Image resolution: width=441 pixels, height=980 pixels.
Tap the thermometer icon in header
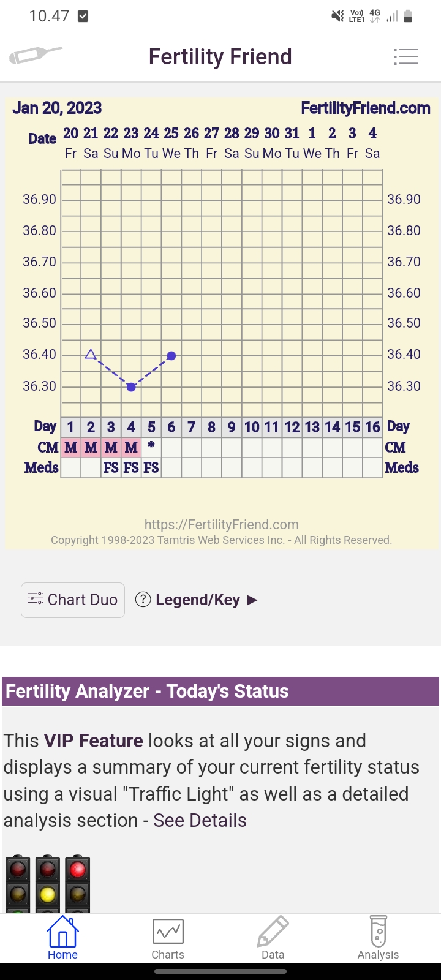tap(36, 56)
